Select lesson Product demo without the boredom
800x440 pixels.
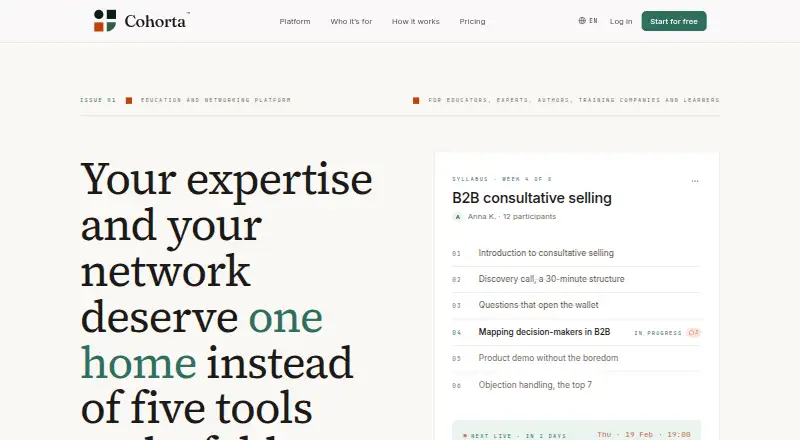(x=577, y=358)
